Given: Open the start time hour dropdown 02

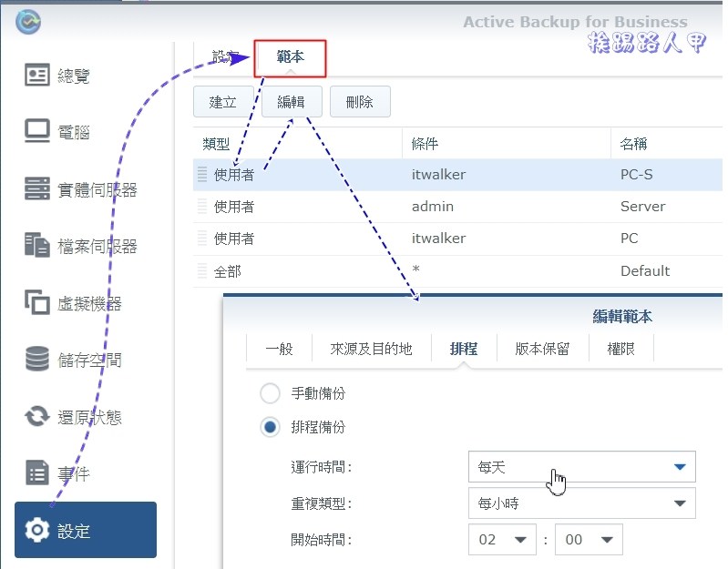Looking at the screenshot, I should [x=502, y=539].
